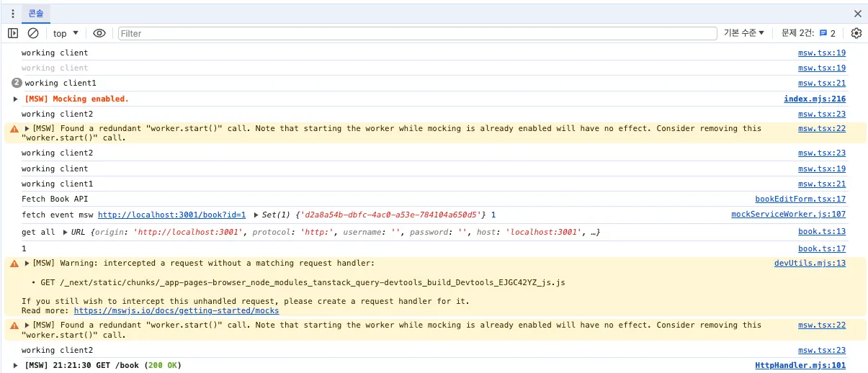Image resolution: width=868 pixels, height=373 pixels.
Task: Open the issues counter showing 2
Action: coord(828,33)
